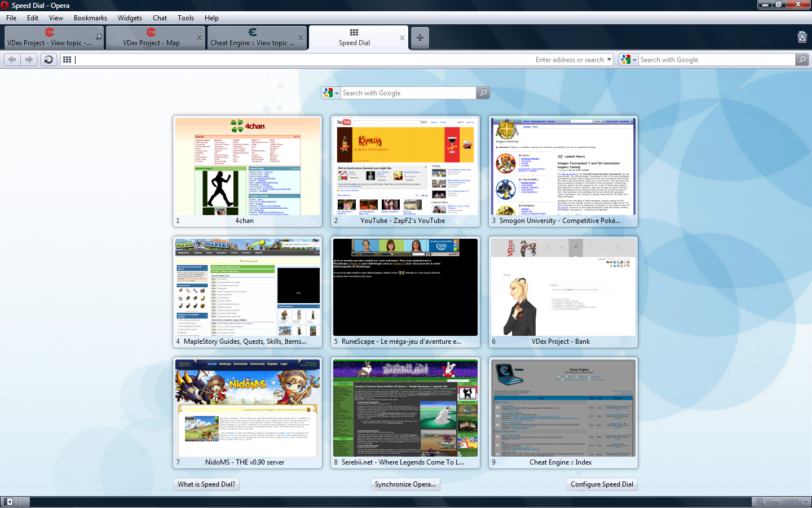Click the Google icon in Speed Dial search
The width and height of the screenshot is (812, 508).
328,93
